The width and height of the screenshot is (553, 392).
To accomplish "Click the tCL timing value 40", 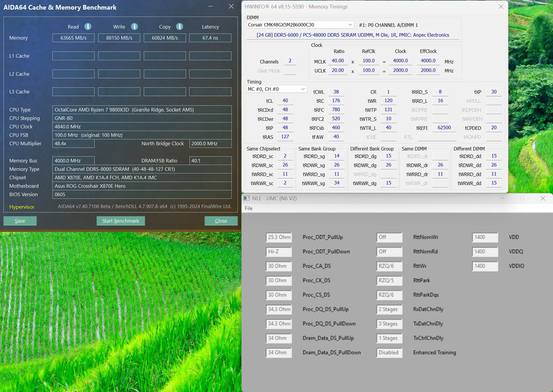I will 285,101.
